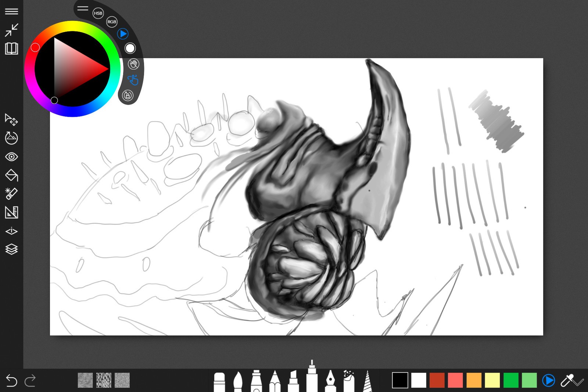Select the Transform tool
The width and height of the screenshot is (588, 392).
tap(12, 121)
